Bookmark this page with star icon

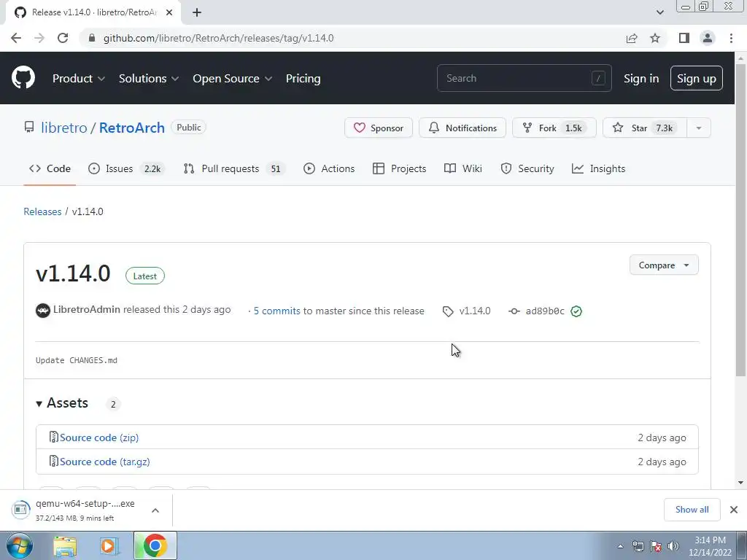pos(655,38)
